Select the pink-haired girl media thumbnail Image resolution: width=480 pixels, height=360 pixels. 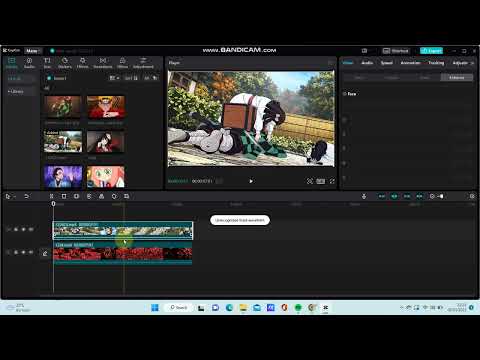click(x=106, y=177)
